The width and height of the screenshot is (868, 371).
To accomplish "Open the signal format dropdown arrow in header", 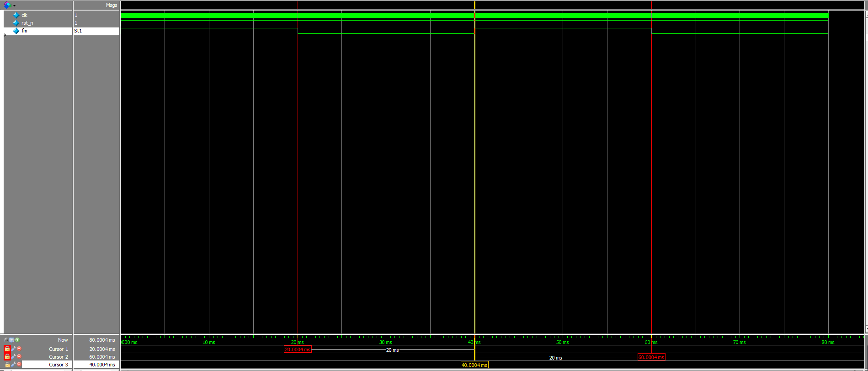I will (14, 5).
